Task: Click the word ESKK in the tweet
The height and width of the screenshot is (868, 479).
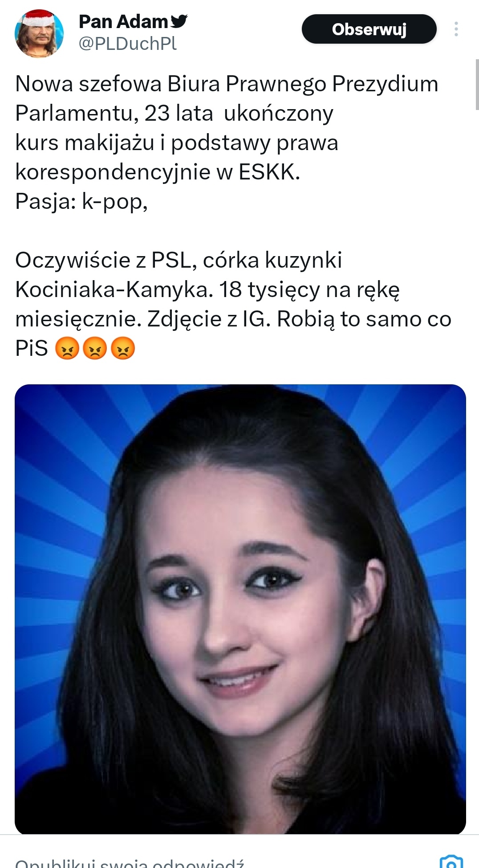Action: [x=269, y=172]
